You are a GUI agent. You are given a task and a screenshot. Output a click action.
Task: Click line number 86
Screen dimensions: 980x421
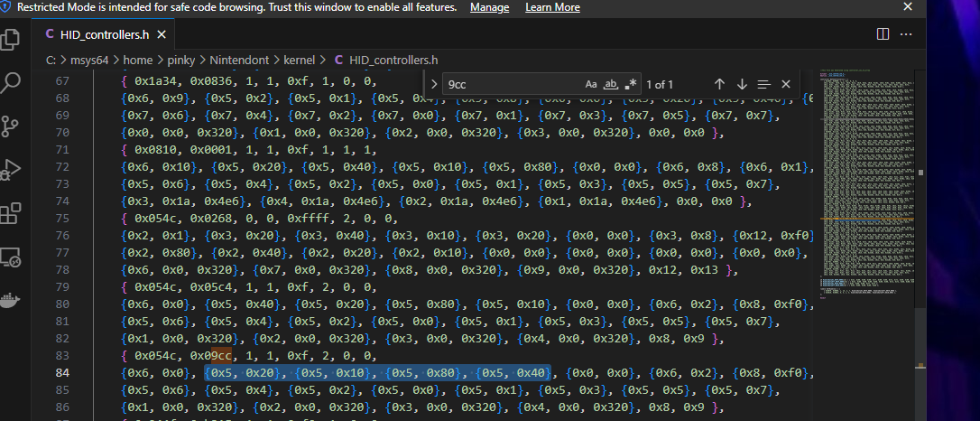pyautogui.click(x=62, y=407)
